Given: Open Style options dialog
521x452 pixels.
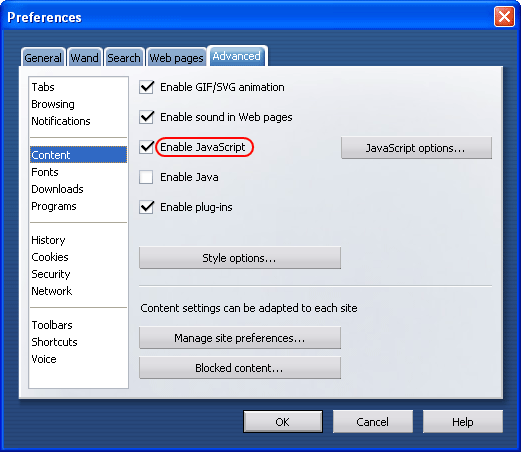Looking at the screenshot, I should (x=240, y=258).
